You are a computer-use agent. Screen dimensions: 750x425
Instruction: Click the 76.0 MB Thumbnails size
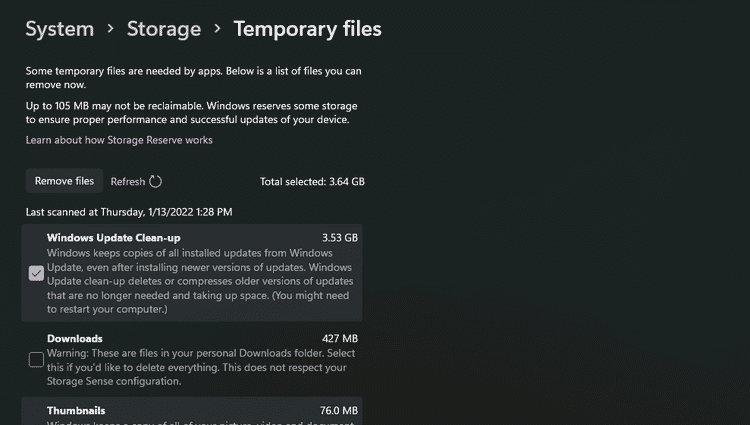pyautogui.click(x=339, y=410)
